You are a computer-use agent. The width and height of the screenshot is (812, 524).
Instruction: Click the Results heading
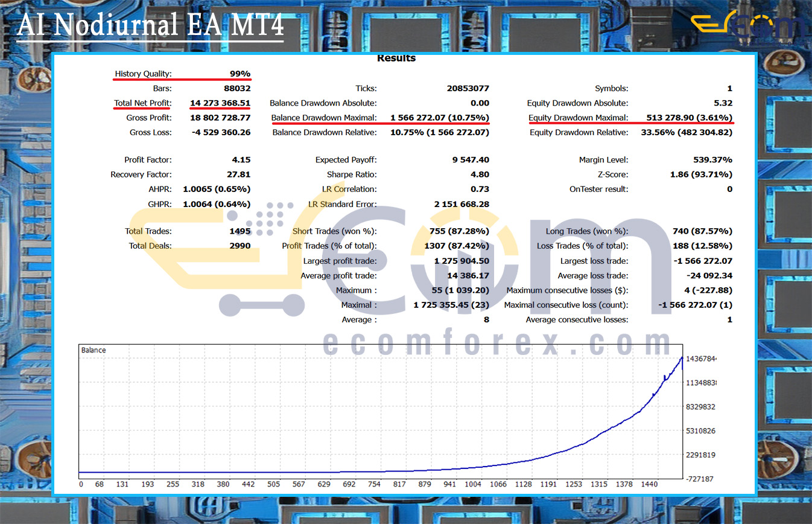tap(396, 58)
